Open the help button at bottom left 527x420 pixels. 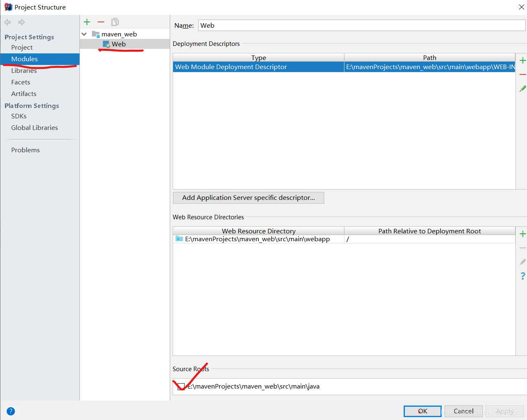pos(11,411)
